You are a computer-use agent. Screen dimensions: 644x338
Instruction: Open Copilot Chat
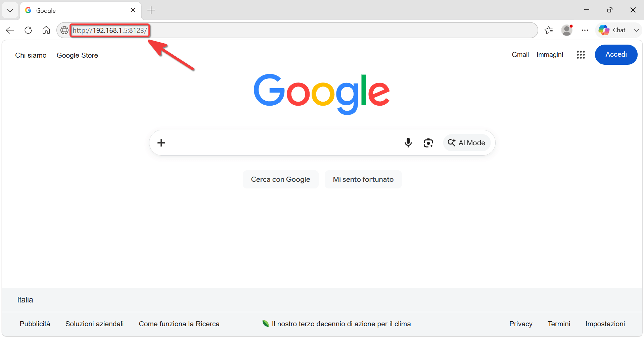pos(612,30)
